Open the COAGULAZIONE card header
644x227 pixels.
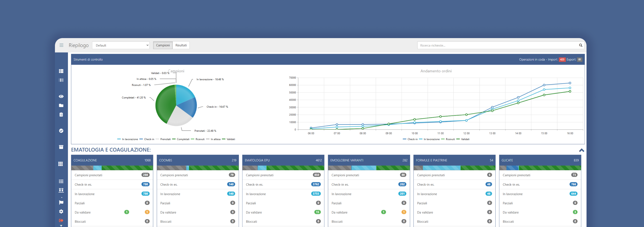coord(112,160)
